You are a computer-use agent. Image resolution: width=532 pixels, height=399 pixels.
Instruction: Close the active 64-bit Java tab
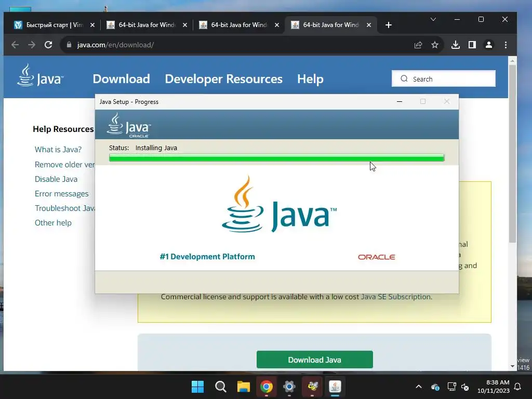[x=369, y=25]
